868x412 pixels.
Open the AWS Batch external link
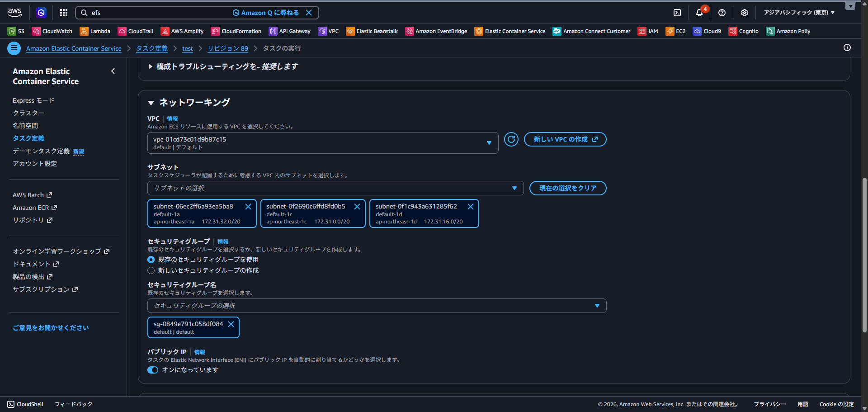pos(33,195)
